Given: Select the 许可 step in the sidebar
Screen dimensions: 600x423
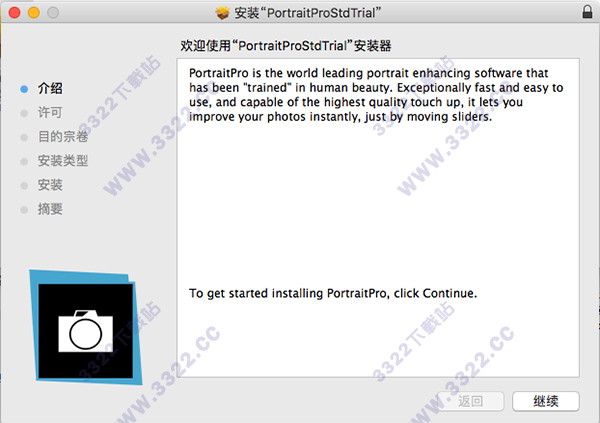Looking at the screenshot, I should (50, 113).
